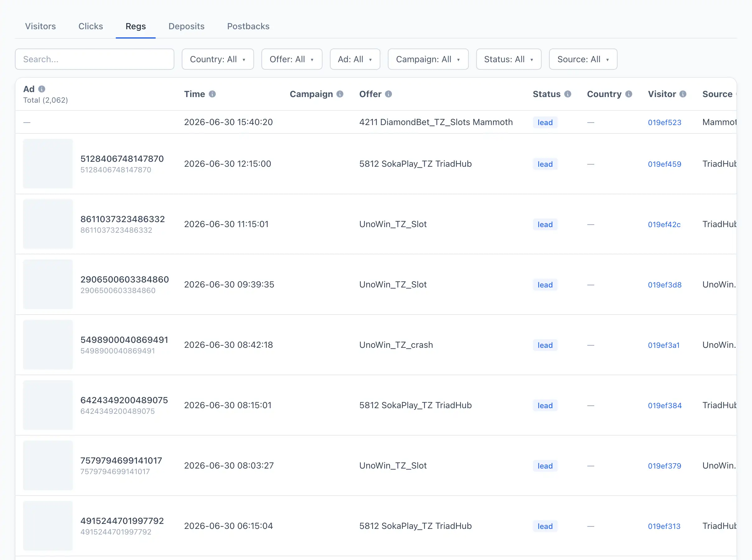Switch to the Clicks tab

coord(91,26)
